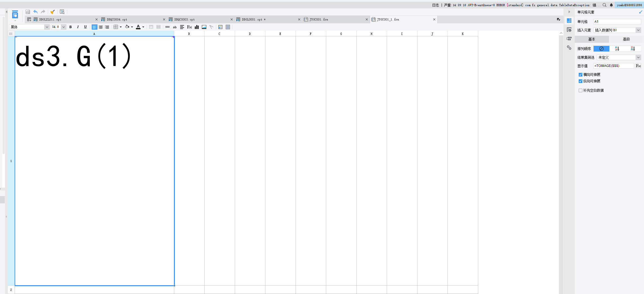Viewport: 644px width, 294px height.
Task: Open the cell element panel icon
Action: pyautogui.click(x=569, y=21)
